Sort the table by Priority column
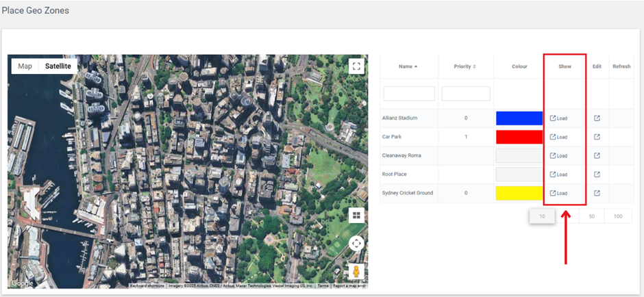The height and width of the screenshot is (297, 644). click(465, 66)
